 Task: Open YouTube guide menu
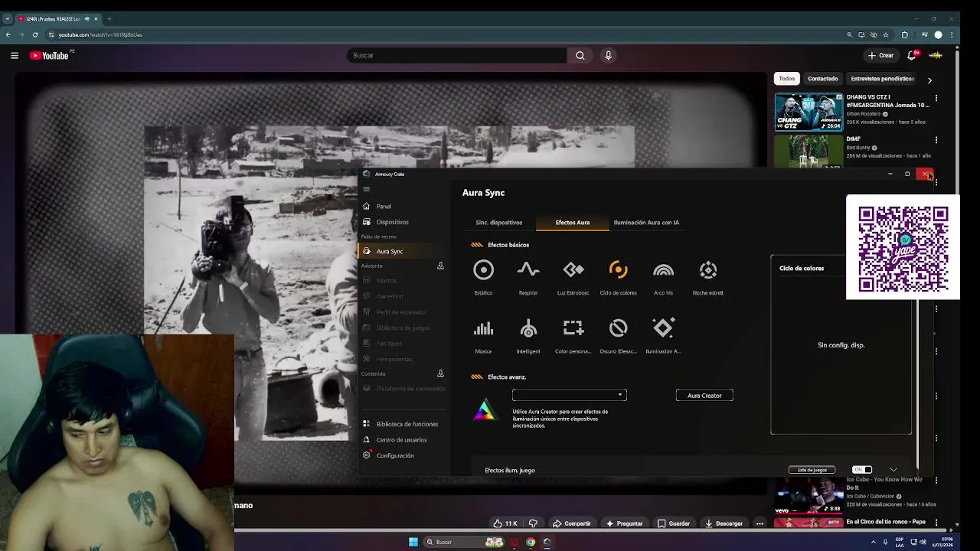coord(15,55)
